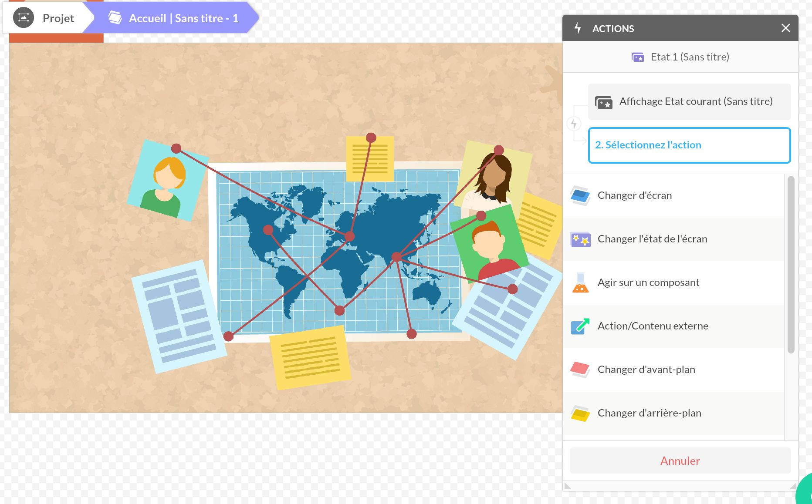Click the lightning bolt trigger icon beside steps

(x=574, y=124)
